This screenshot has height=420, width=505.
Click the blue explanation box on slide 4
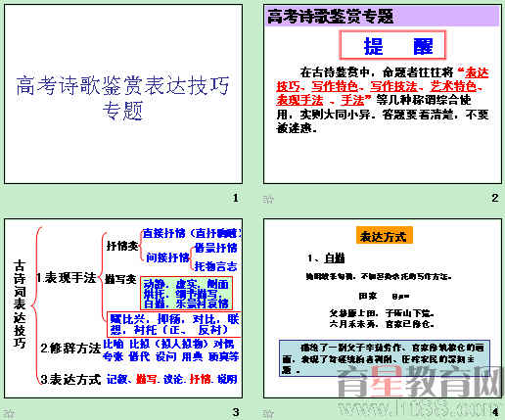[385, 358]
